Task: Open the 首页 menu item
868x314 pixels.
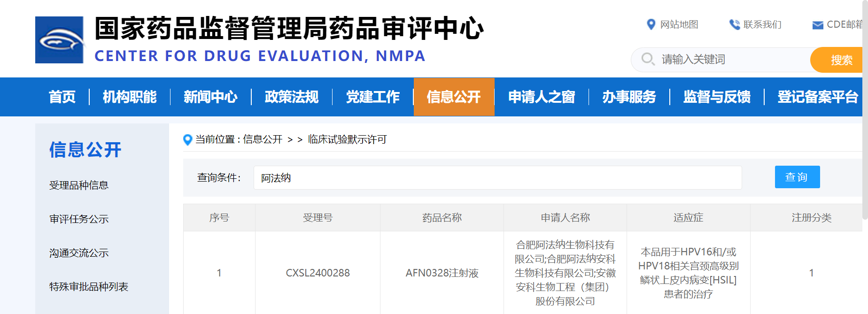Action: (x=62, y=97)
